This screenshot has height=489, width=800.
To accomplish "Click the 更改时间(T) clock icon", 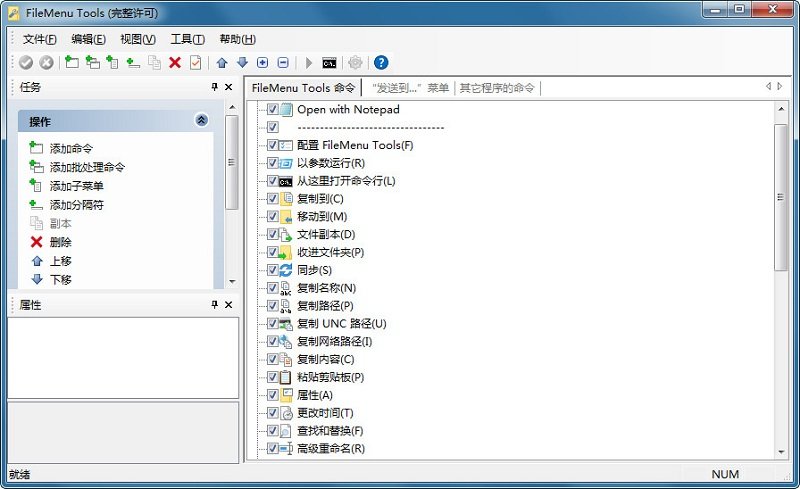I will point(286,413).
